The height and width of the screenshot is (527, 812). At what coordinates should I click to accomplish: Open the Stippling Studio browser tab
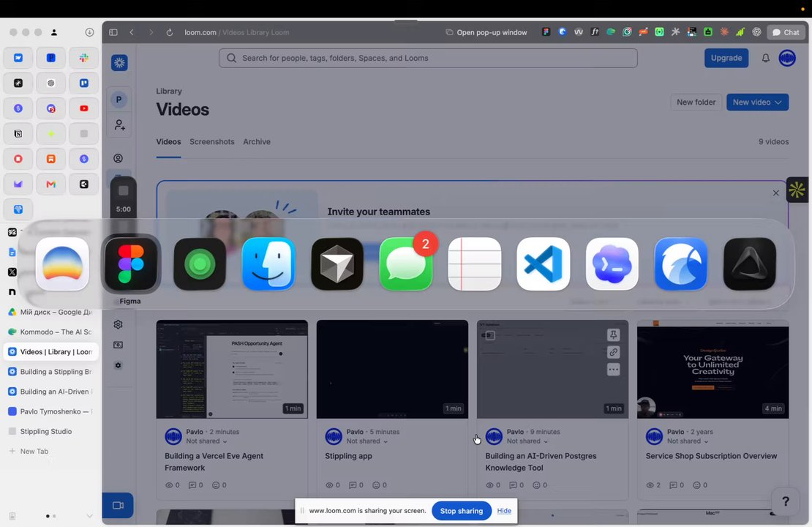coord(50,431)
